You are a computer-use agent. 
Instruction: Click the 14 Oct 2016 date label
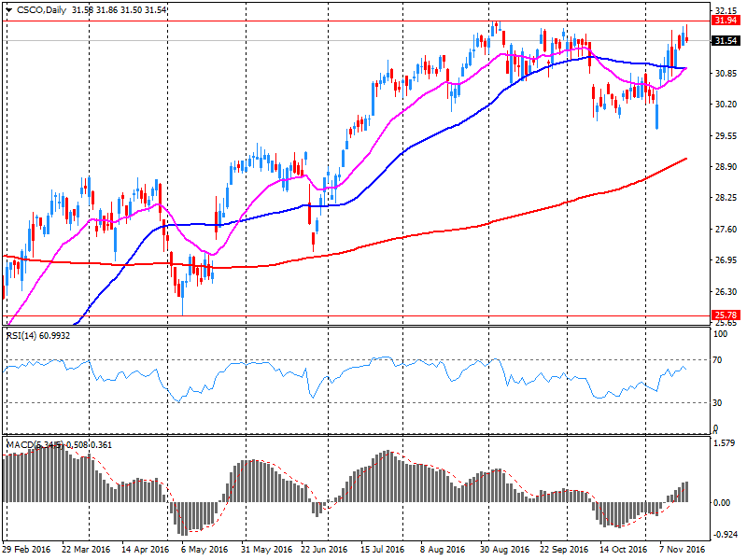coord(623,549)
